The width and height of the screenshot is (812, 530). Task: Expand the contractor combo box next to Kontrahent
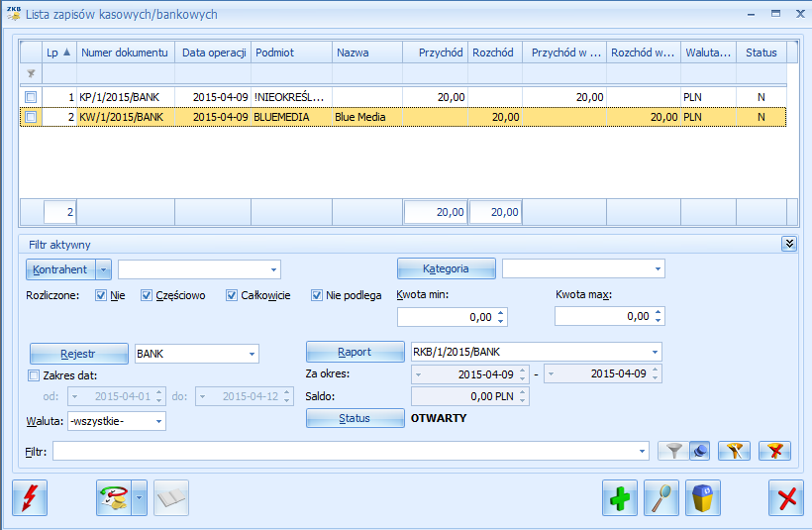coord(273,269)
